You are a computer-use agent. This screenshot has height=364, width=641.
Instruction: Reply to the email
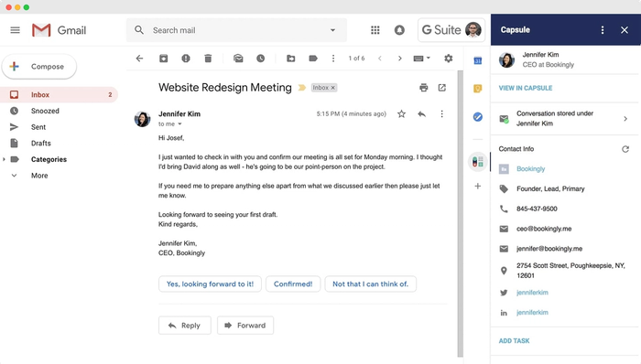pyautogui.click(x=185, y=326)
